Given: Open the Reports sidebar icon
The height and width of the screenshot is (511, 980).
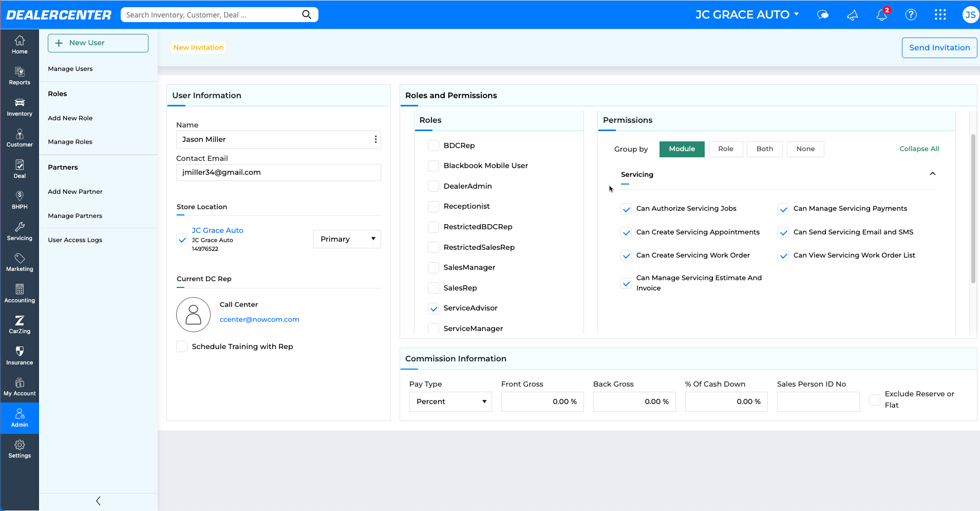Looking at the screenshot, I should click(20, 76).
